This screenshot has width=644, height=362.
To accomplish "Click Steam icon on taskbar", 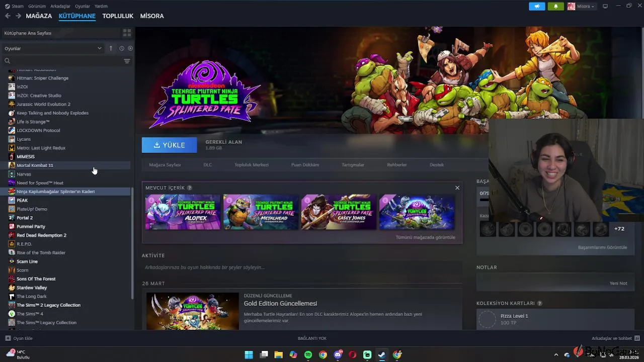I will [x=382, y=354].
